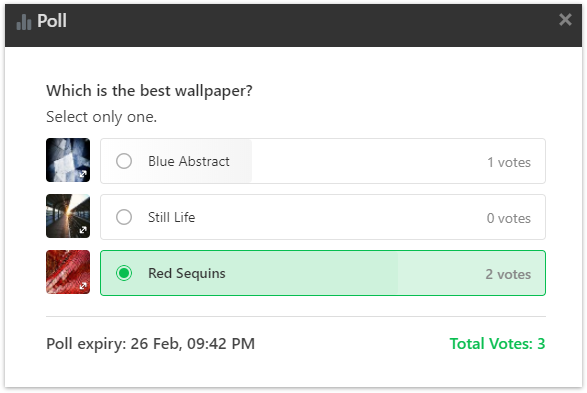Expand the Blue Abstract image preview icon
This screenshot has height=393, width=587.
click(83, 174)
